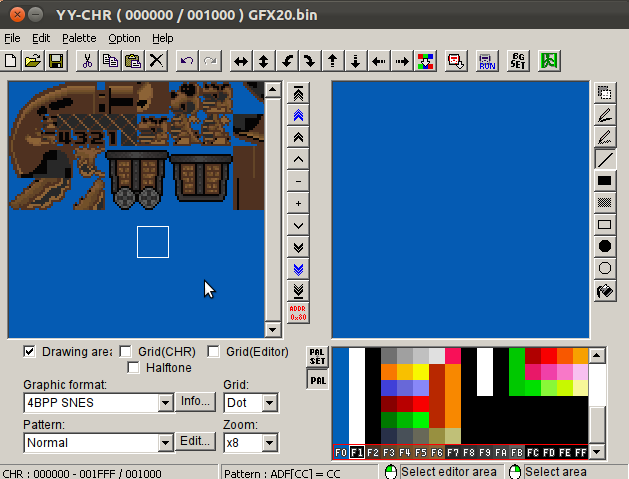
Task: Open the Edit menu
Action: 41,38
